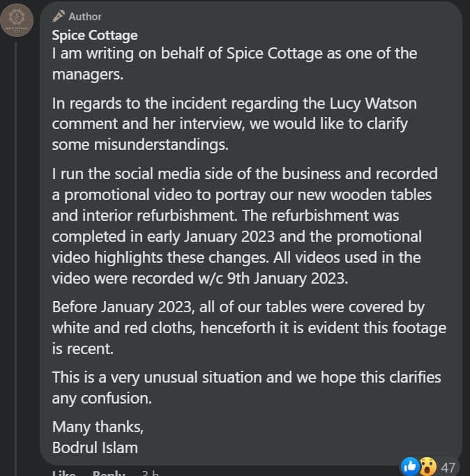
Task: Click the Author label text
Action: click(x=85, y=17)
